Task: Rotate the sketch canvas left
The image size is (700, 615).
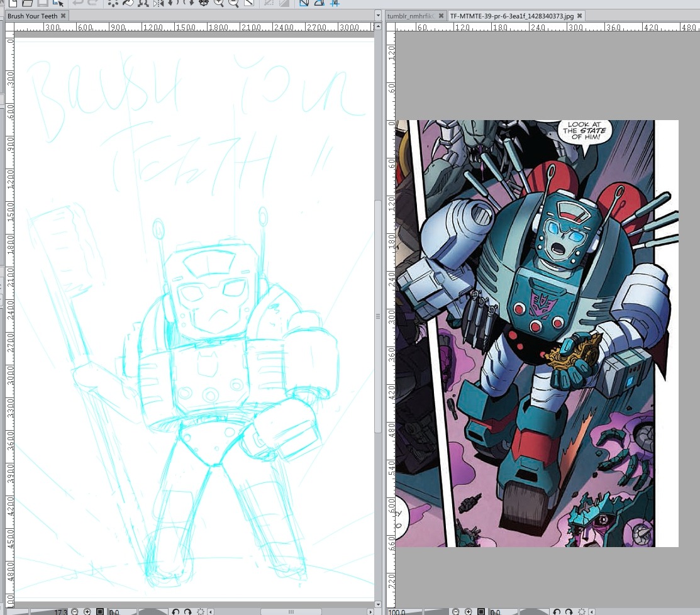Action: [175, 611]
